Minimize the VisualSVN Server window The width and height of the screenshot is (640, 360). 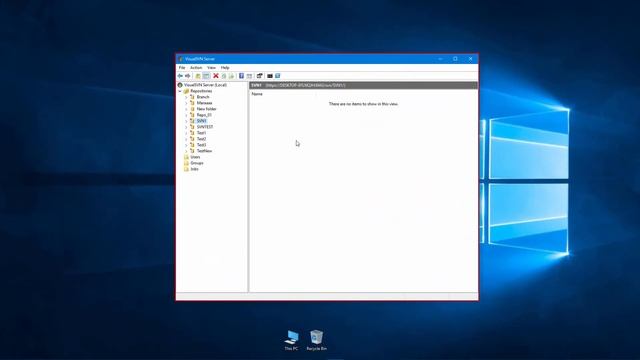click(x=440, y=59)
